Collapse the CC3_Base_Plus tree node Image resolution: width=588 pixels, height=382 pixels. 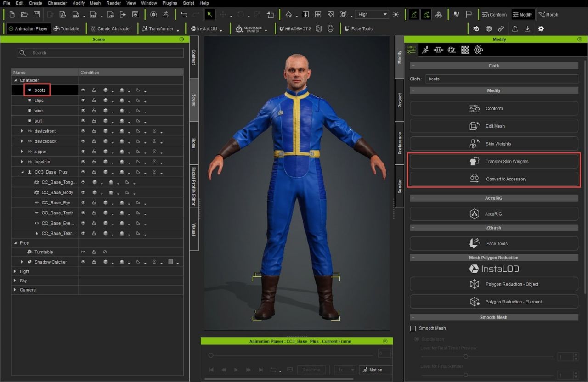point(22,172)
